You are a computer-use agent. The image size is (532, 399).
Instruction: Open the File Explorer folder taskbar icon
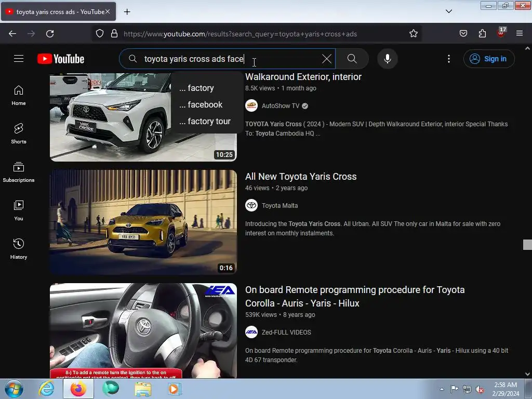143,389
